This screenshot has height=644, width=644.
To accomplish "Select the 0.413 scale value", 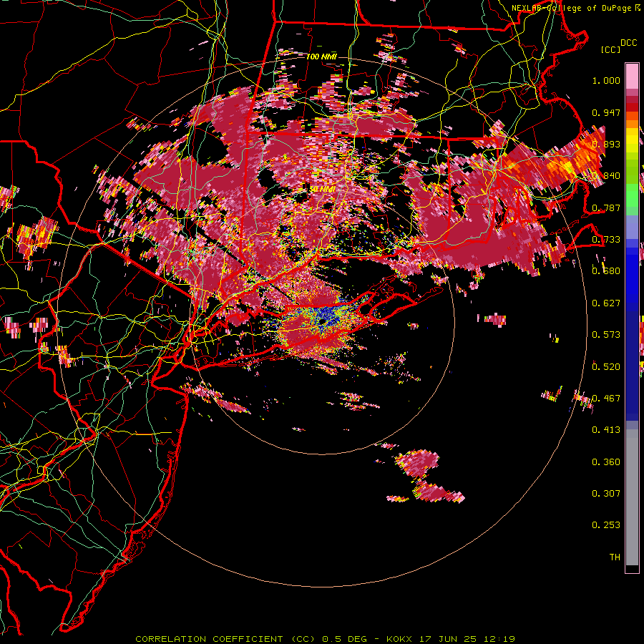I will (x=606, y=430).
